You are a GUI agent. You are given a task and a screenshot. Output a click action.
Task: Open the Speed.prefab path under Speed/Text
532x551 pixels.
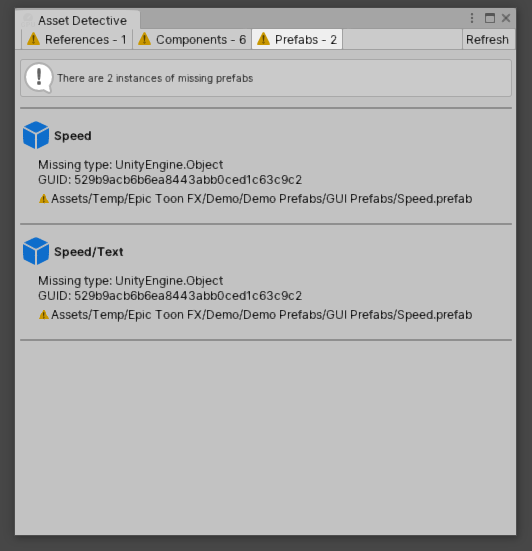pyautogui.click(x=261, y=315)
